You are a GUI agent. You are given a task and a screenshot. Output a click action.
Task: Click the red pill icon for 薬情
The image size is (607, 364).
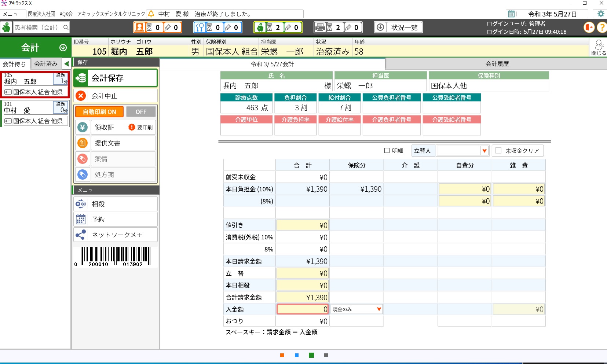tap(83, 159)
